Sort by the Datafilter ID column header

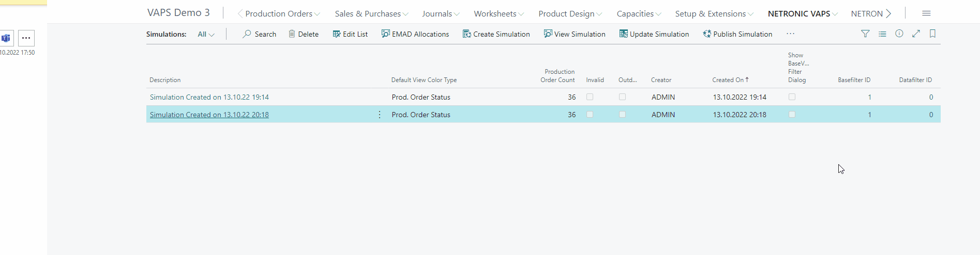915,80
